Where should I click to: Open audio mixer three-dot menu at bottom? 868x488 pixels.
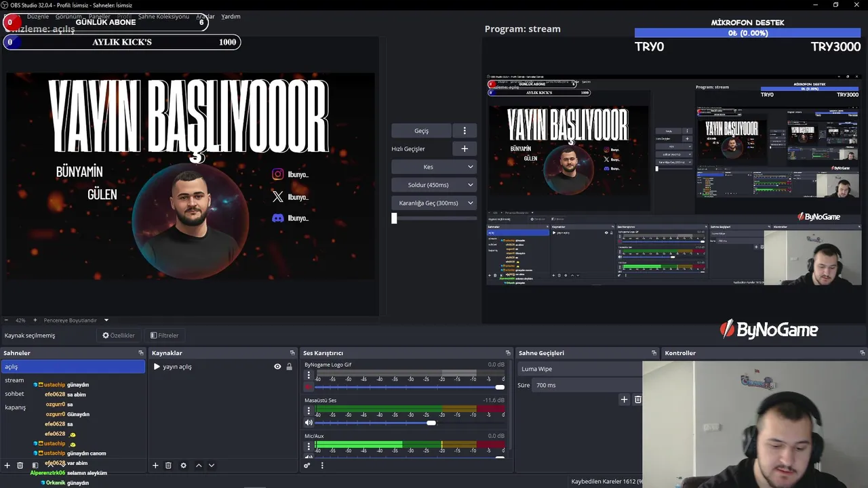click(322, 466)
